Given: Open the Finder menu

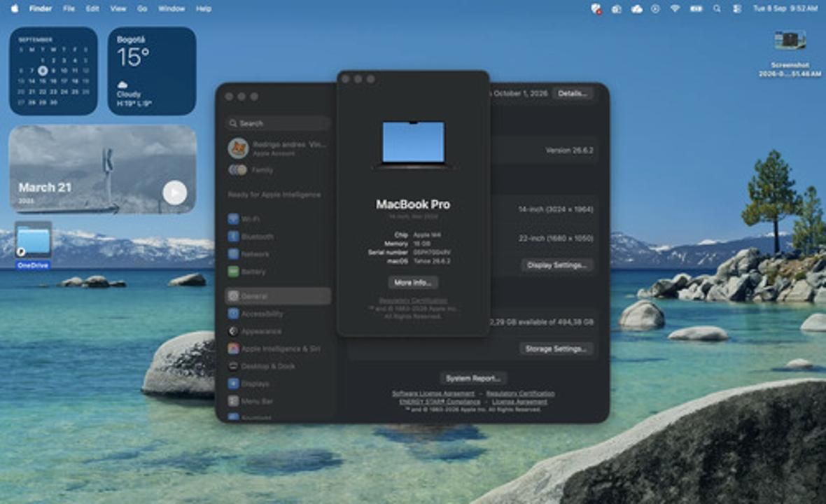Looking at the screenshot, I should tap(41, 8).
